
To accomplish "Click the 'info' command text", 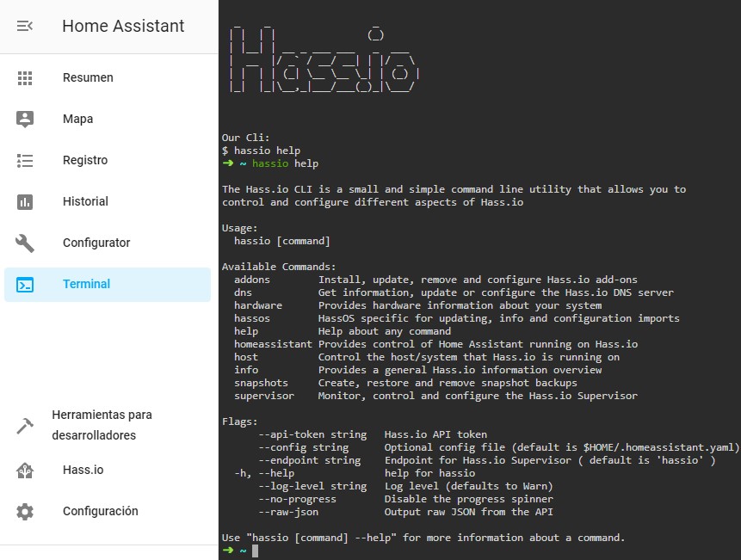I will click(246, 370).
